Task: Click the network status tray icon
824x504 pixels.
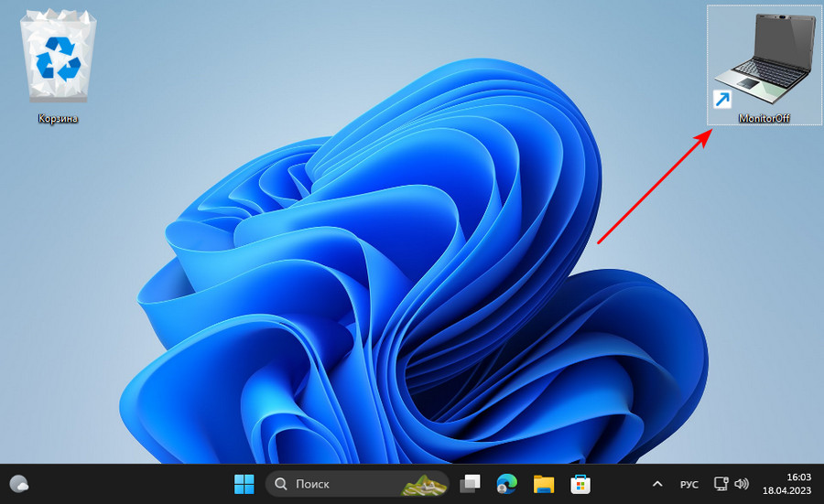Action: click(721, 483)
